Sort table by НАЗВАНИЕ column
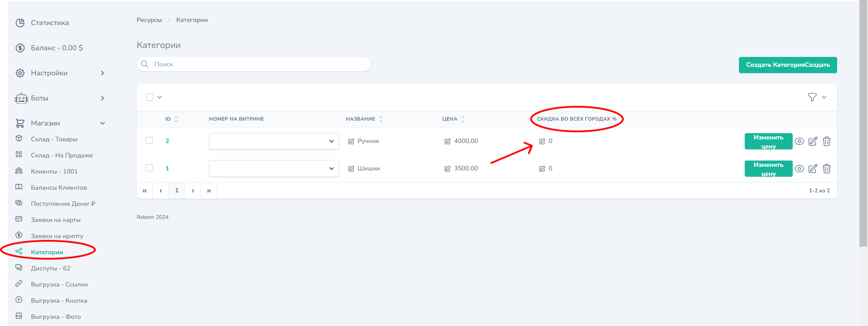Image resolution: width=868 pixels, height=326 pixels. [x=364, y=119]
